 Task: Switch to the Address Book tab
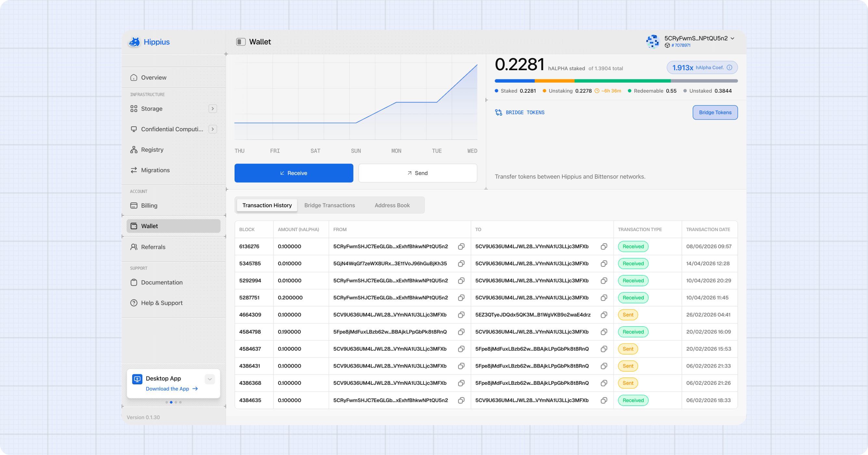tap(392, 205)
